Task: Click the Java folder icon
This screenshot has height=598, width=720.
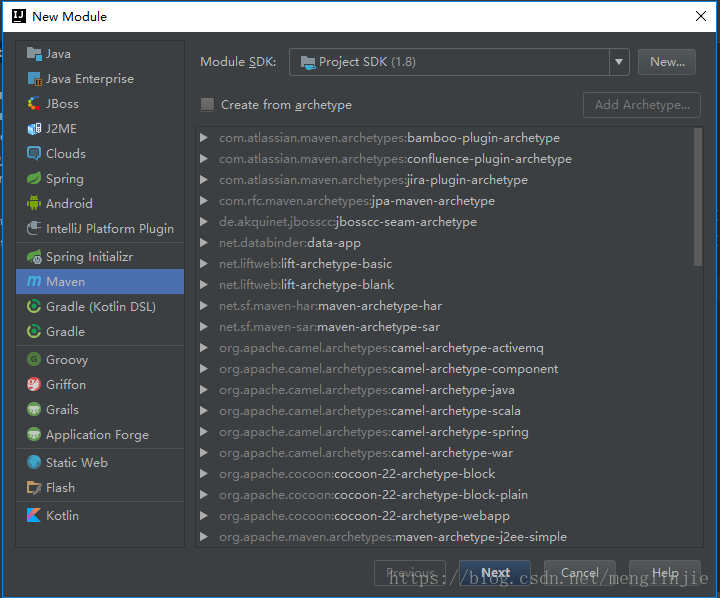Action: click(34, 54)
